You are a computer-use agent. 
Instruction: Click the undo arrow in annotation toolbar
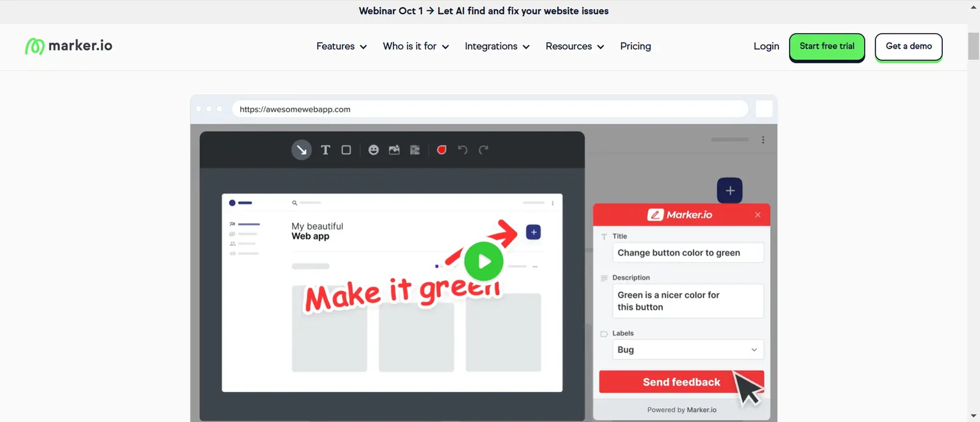click(x=463, y=150)
